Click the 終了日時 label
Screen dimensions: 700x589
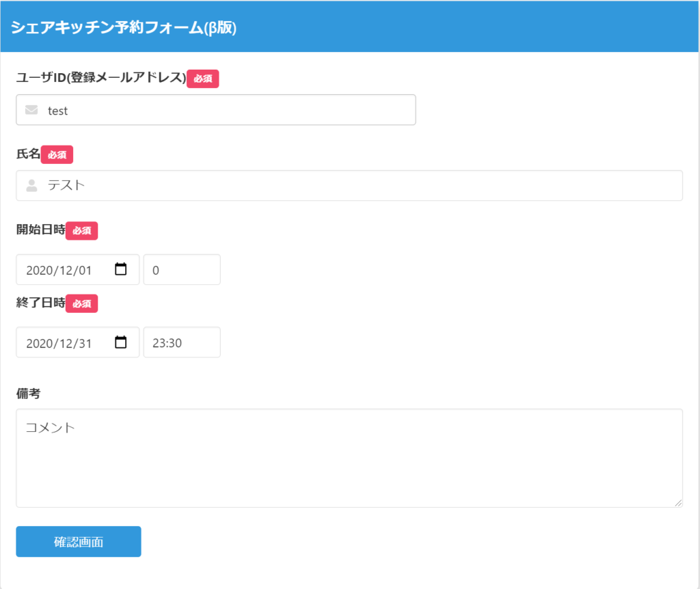[40, 303]
